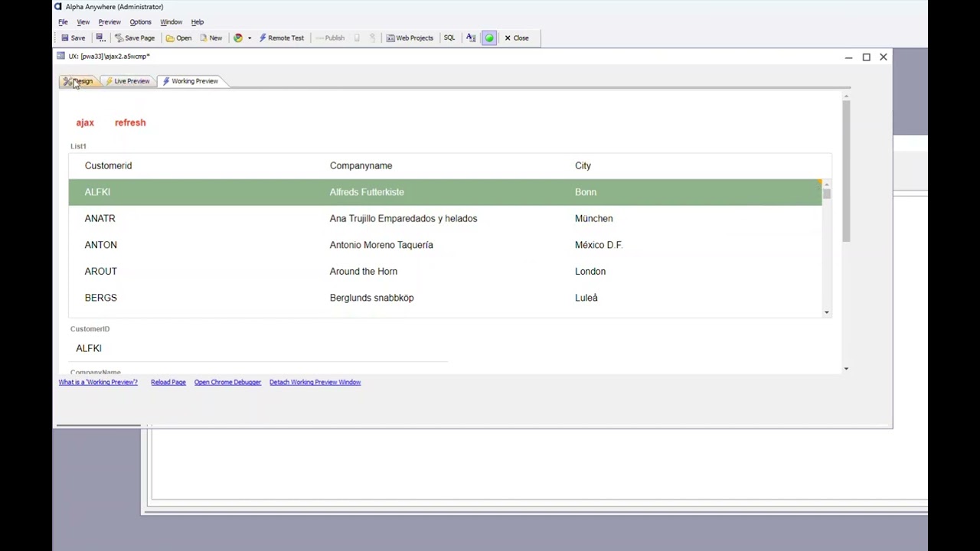The image size is (980, 551).
Task: Click Around the Horn cell
Action: click(x=364, y=271)
